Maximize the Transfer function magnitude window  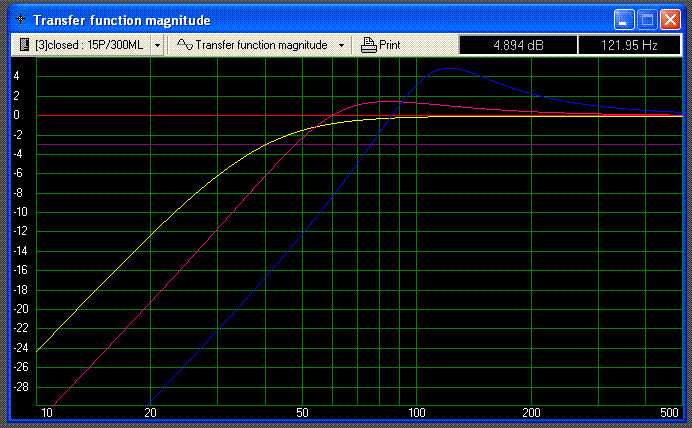coord(647,20)
